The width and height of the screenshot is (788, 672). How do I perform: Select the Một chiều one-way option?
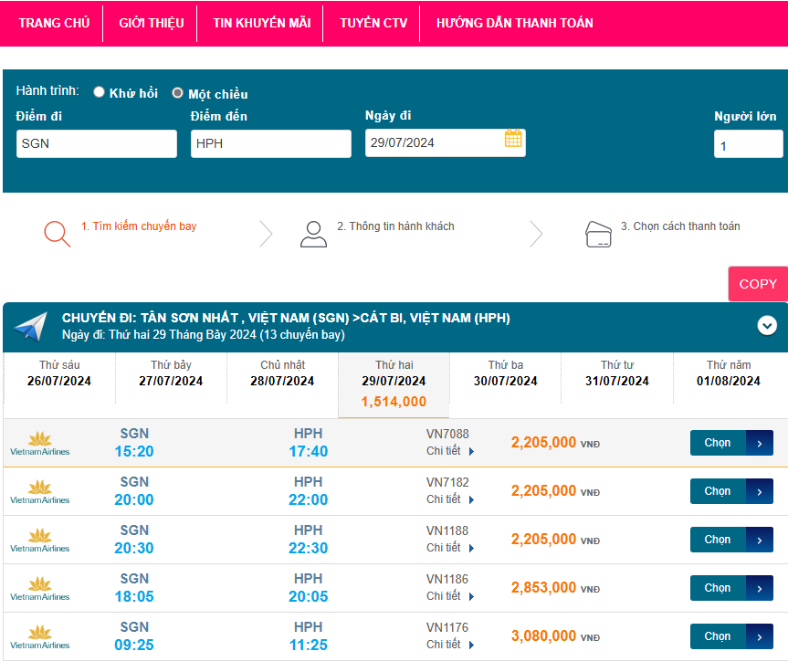pos(178,93)
